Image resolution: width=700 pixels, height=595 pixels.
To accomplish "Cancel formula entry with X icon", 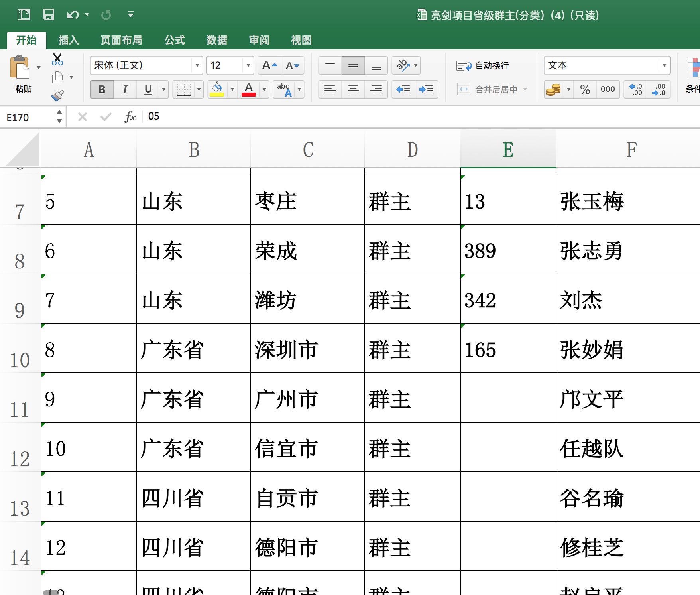I will pyautogui.click(x=83, y=117).
